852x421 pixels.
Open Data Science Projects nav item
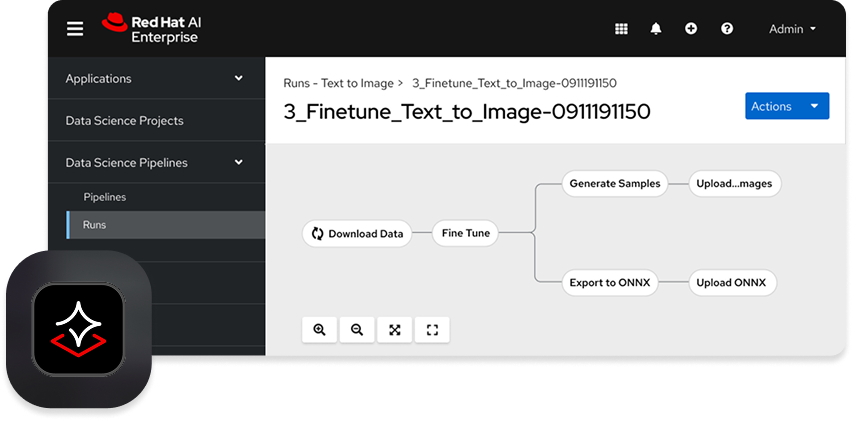[156, 120]
